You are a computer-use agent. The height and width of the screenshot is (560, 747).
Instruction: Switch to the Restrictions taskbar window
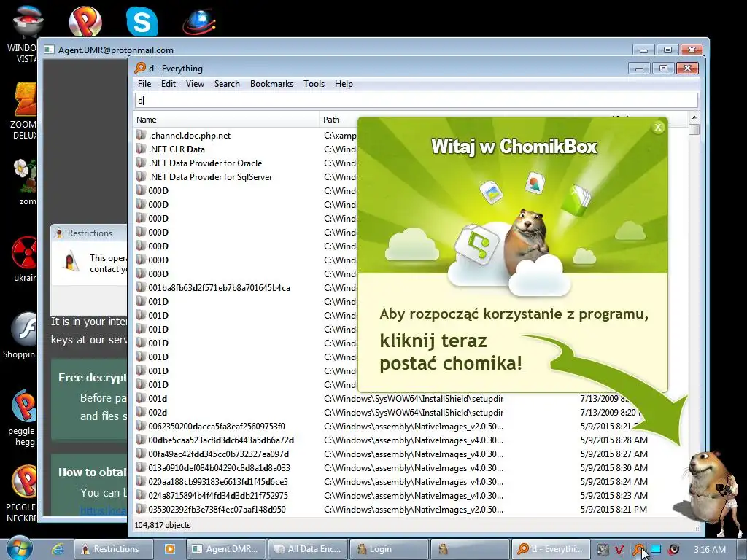[113, 549]
